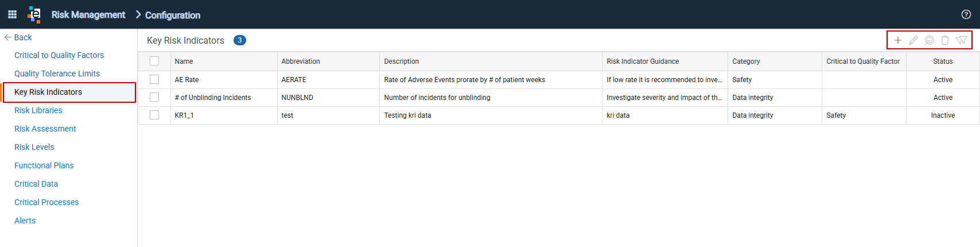
Task: Add a new Key Risk Indicator
Action: [x=898, y=40]
